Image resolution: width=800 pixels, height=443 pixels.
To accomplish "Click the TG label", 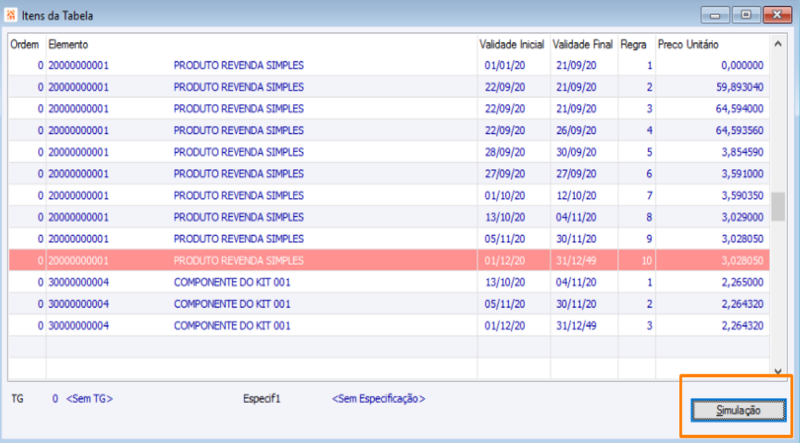I will (17, 399).
